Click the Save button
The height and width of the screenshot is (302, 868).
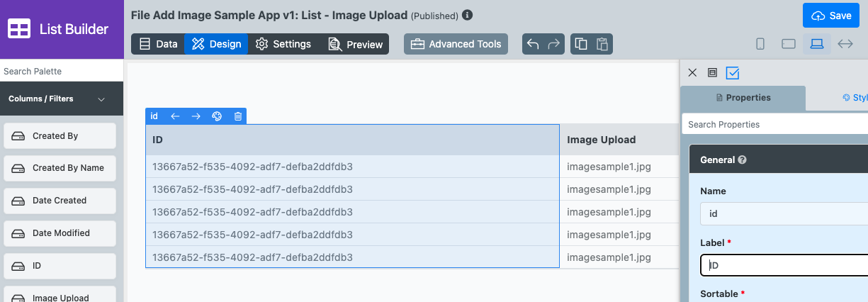click(x=830, y=16)
